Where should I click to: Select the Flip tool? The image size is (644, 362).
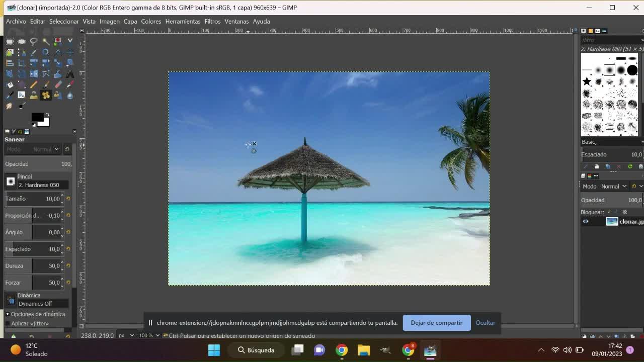point(34,74)
